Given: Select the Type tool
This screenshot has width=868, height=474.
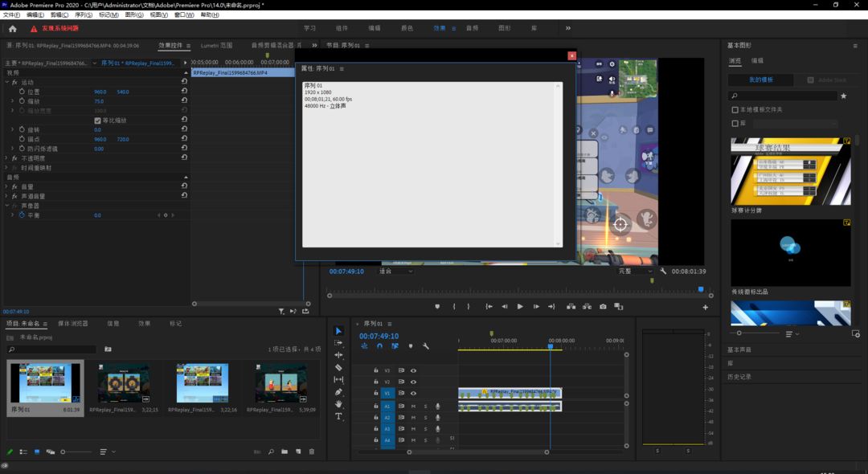Looking at the screenshot, I should [x=338, y=416].
